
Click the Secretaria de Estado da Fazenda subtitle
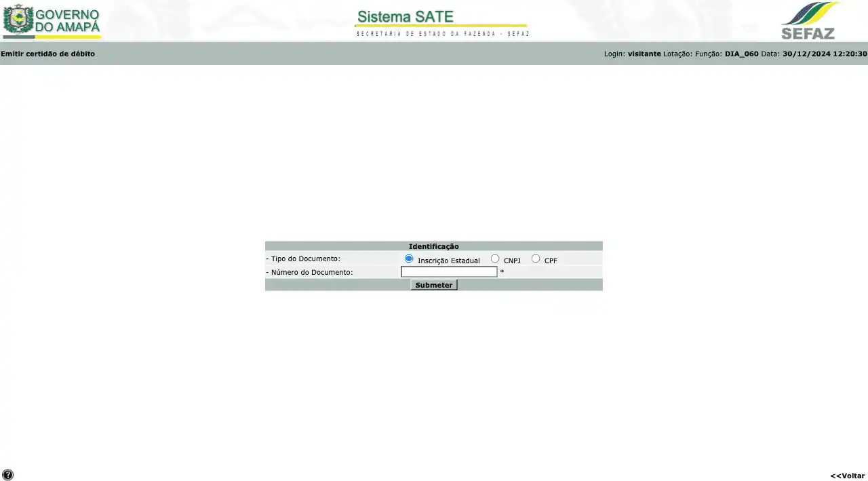point(442,34)
